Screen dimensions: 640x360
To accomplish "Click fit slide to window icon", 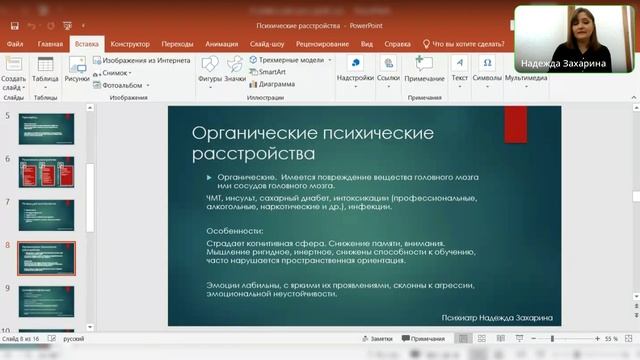I will (x=629, y=338).
